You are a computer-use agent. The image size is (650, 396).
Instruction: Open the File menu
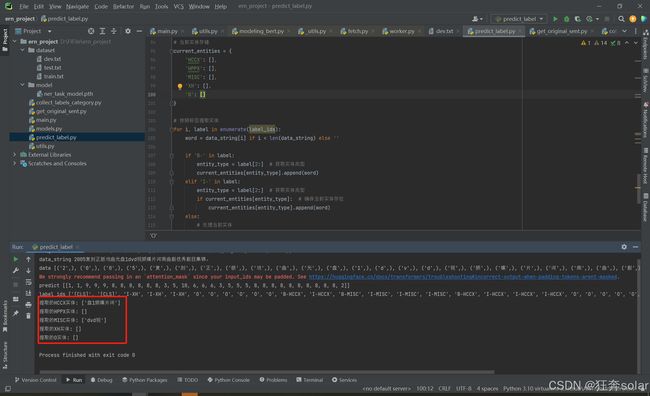24,6
